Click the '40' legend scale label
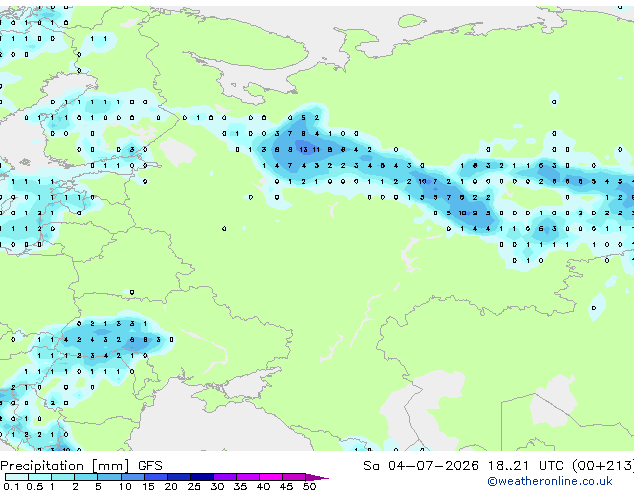The width and height of the screenshot is (634, 490). (263, 486)
